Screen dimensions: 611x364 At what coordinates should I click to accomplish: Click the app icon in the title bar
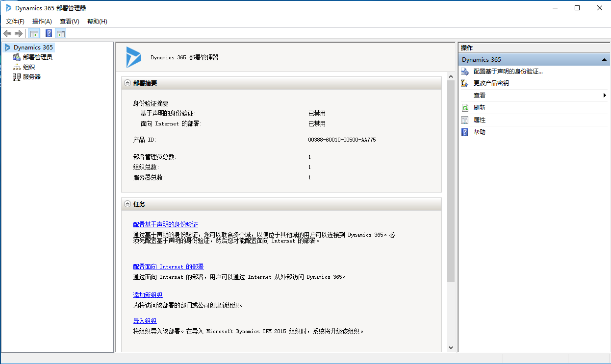click(x=9, y=8)
